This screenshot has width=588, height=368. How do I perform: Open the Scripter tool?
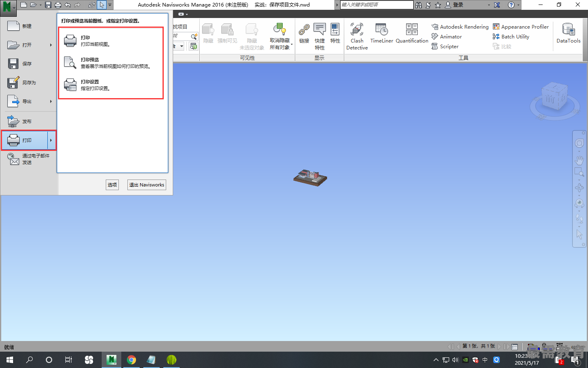(x=445, y=46)
